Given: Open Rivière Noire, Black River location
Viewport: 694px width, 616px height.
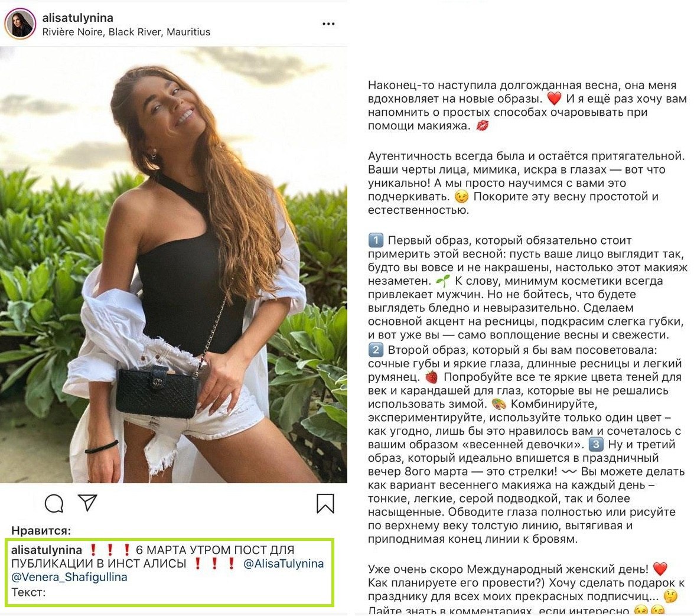Looking at the screenshot, I should click(x=126, y=32).
